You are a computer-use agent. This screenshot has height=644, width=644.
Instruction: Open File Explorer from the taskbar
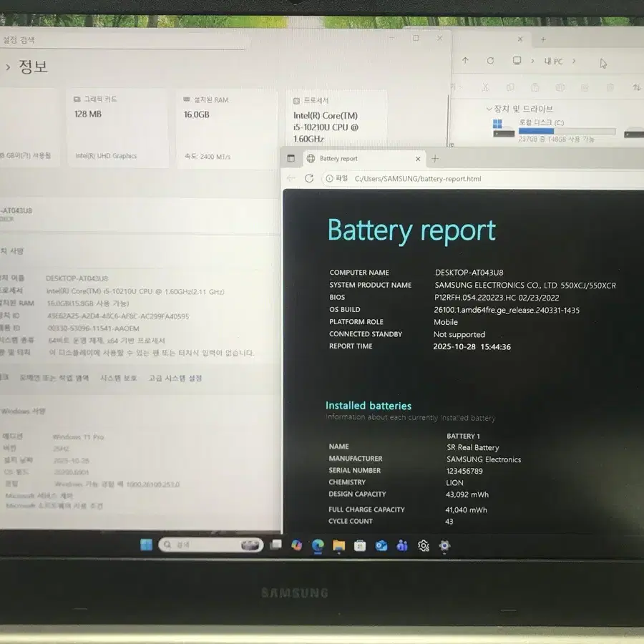[338, 545]
